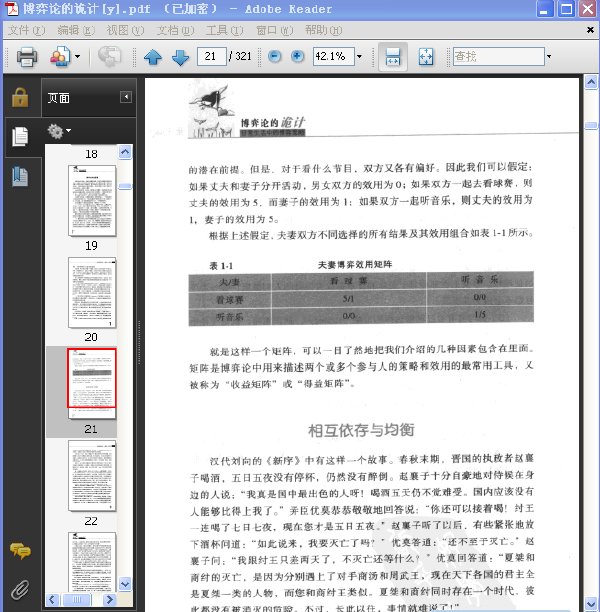This screenshot has height=612, width=600.
Task: Click the page number input field
Action: pyautogui.click(x=212, y=57)
